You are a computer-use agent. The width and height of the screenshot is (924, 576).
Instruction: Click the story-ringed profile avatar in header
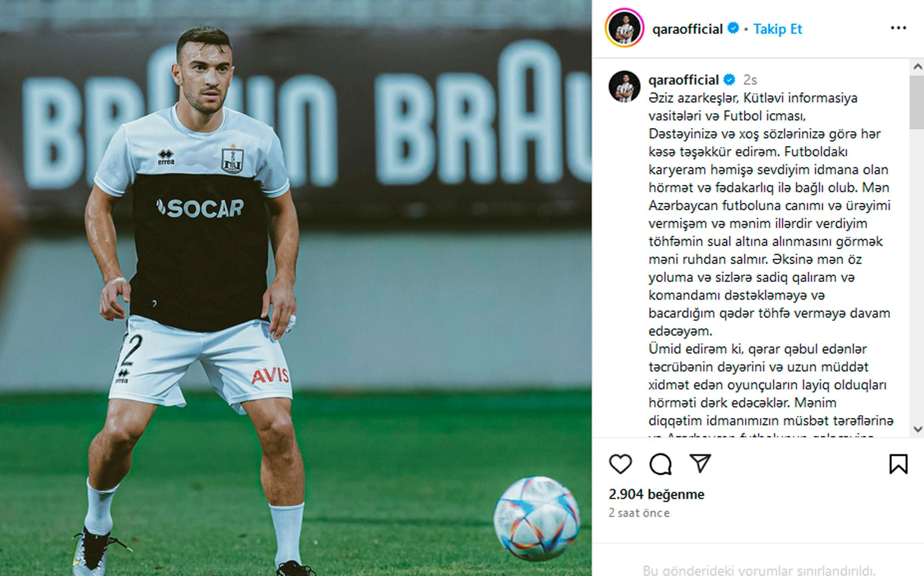tap(624, 28)
